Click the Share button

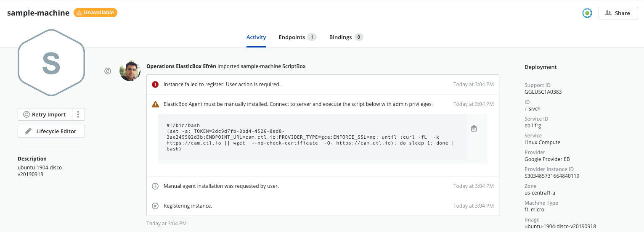[618, 13]
